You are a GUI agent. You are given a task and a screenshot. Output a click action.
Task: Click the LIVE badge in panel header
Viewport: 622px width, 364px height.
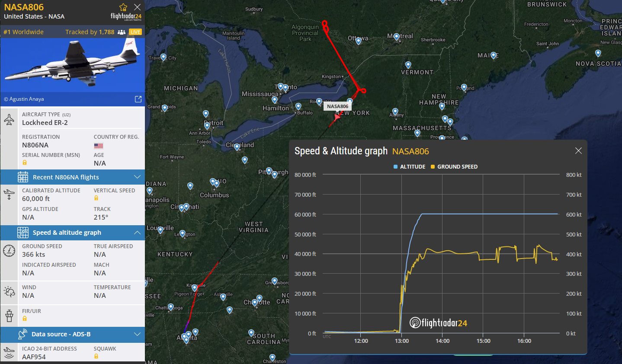pos(135,32)
